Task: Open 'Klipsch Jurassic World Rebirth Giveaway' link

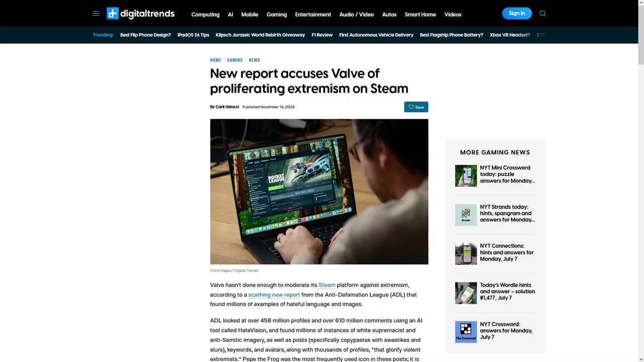Action: pyautogui.click(x=260, y=35)
